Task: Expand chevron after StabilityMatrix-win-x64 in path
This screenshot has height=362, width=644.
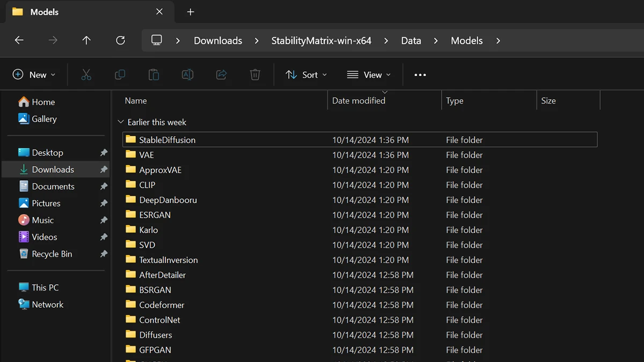Action: (x=386, y=41)
